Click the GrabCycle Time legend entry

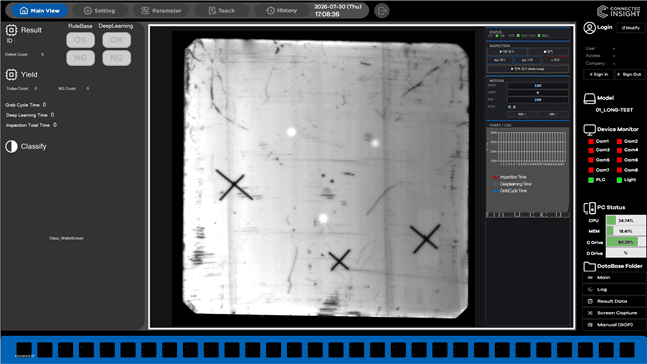point(510,191)
